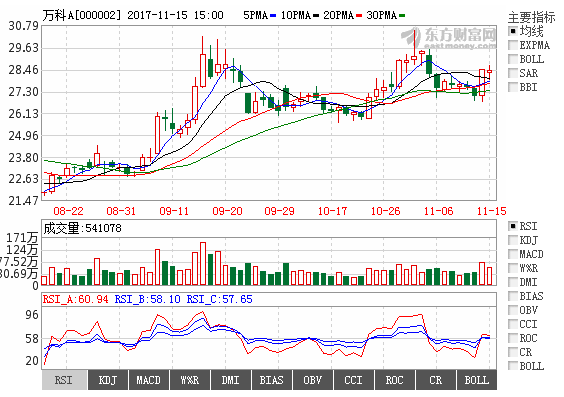Select the upper BOLL main indicator option
This screenshot has width=564, height=397.
point(513,59)
